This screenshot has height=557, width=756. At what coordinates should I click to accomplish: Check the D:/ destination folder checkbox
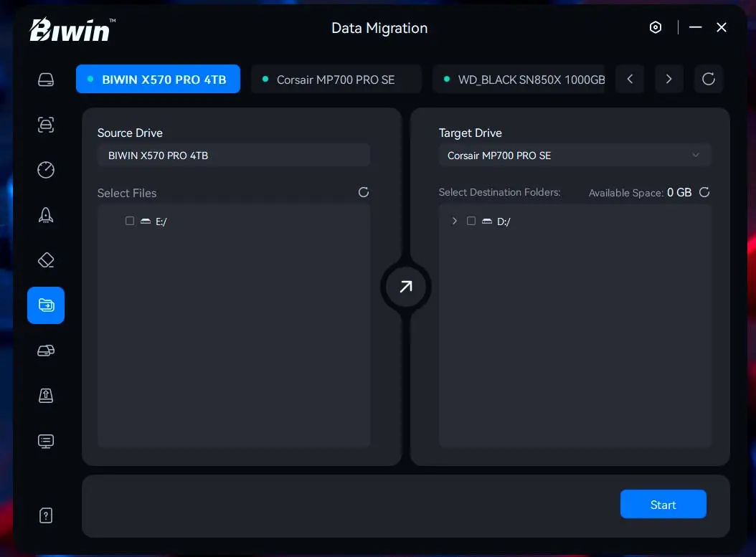coord(471,222)
